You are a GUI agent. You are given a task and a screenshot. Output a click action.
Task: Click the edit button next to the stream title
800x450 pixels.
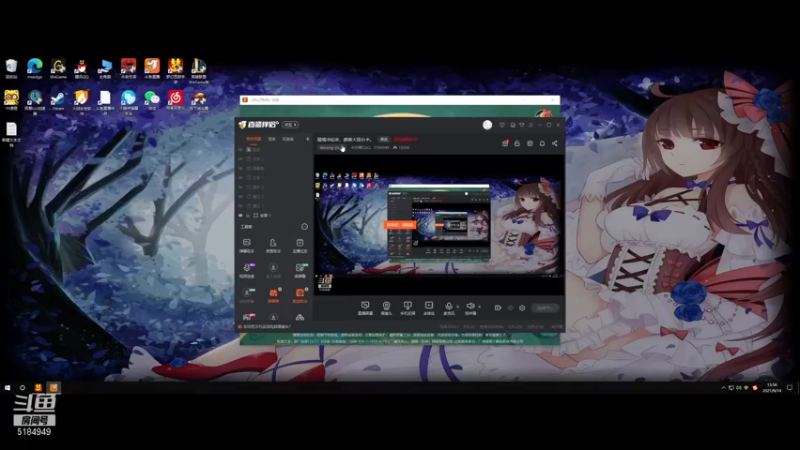[x=384, y=139]
